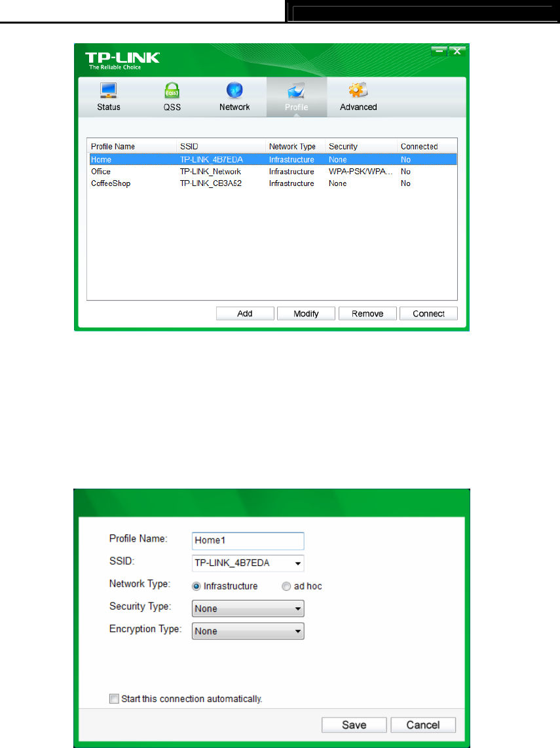Select the Infrastructure radio button
Image resolution: width=560 pixels, height=748 pixels.
pyautogui.click(x=196, y=586)
